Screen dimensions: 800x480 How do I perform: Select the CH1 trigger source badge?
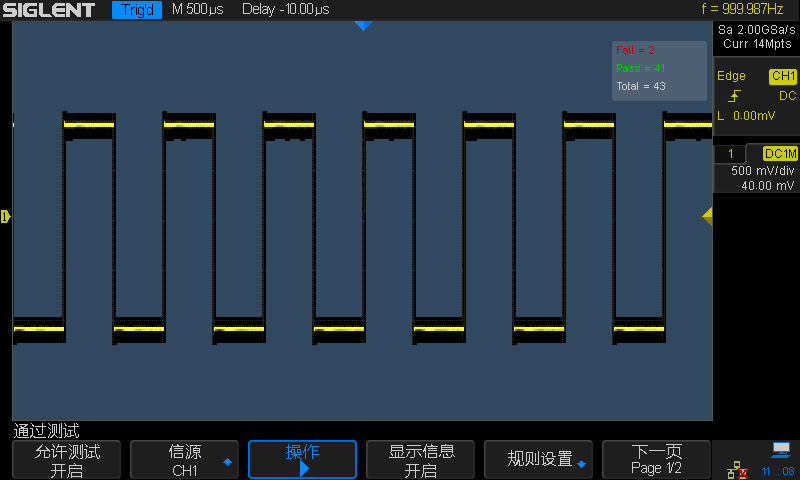pos(783,77)
